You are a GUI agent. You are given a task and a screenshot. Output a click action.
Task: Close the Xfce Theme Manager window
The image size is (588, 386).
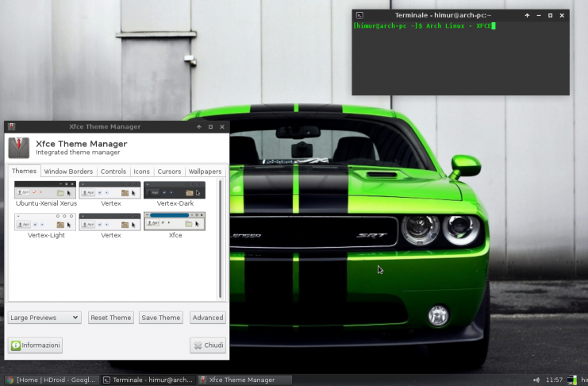pyautogui.click(x=222, y=127)
